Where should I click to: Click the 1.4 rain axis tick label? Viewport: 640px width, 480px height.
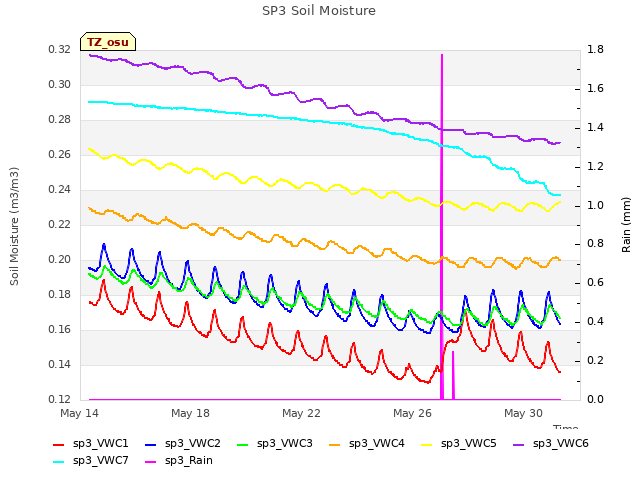595,128
